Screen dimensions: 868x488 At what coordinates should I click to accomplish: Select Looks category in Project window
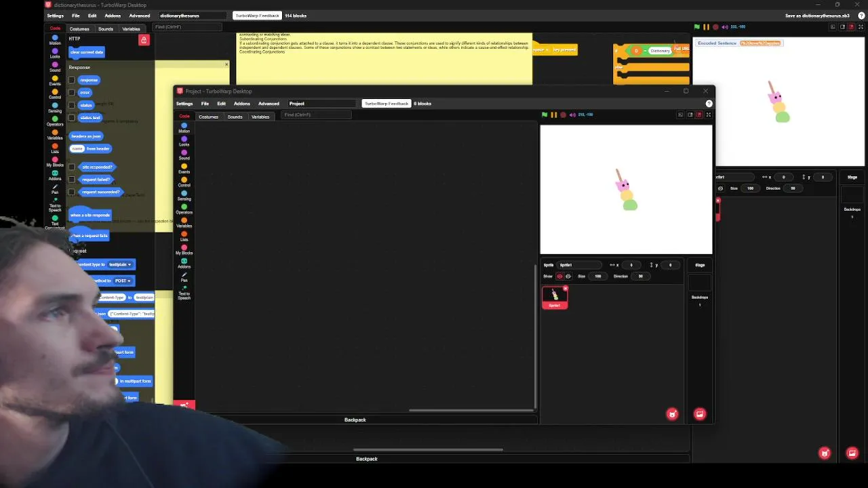(x=184, y=141)
